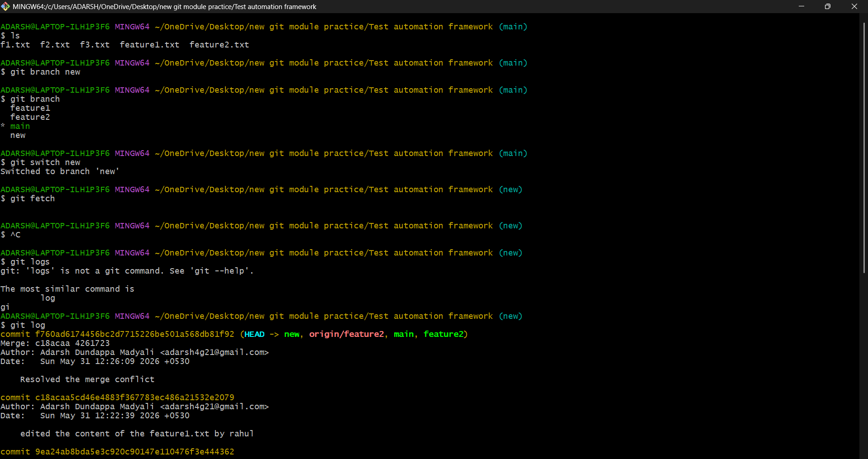This screenshot has width=868, height=459.
Task: Close the MINGW64 terminal window
Action: click(x=854, y=6)
